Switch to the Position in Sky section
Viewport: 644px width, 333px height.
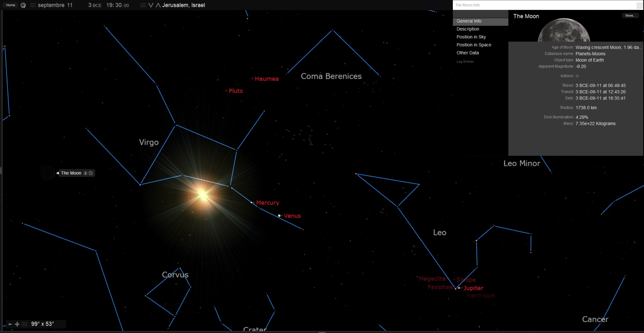471,37
